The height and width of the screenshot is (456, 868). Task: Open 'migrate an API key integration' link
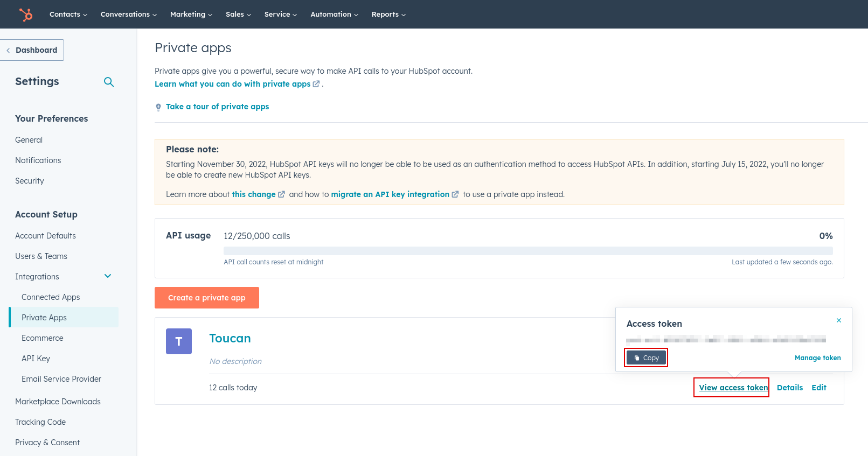coord(390,194)
